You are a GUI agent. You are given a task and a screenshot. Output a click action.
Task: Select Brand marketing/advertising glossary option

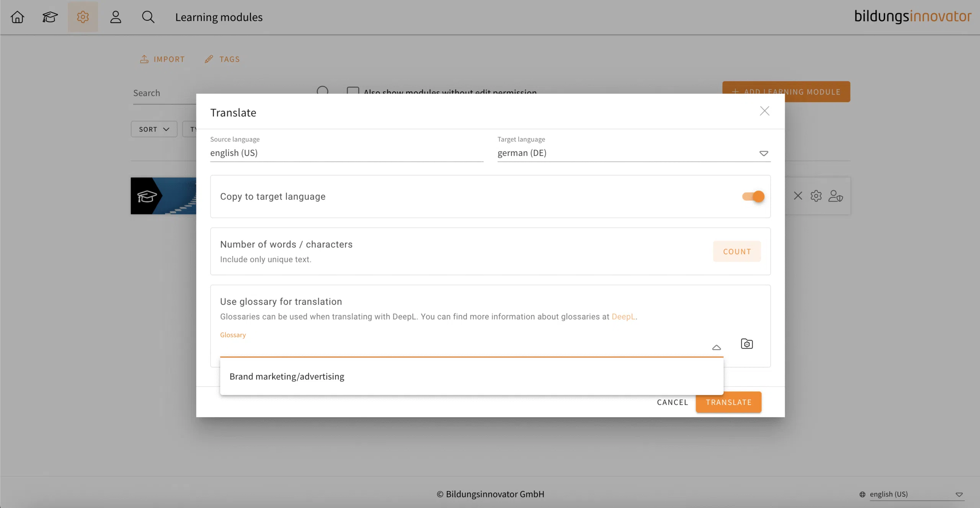coord(287,376)
